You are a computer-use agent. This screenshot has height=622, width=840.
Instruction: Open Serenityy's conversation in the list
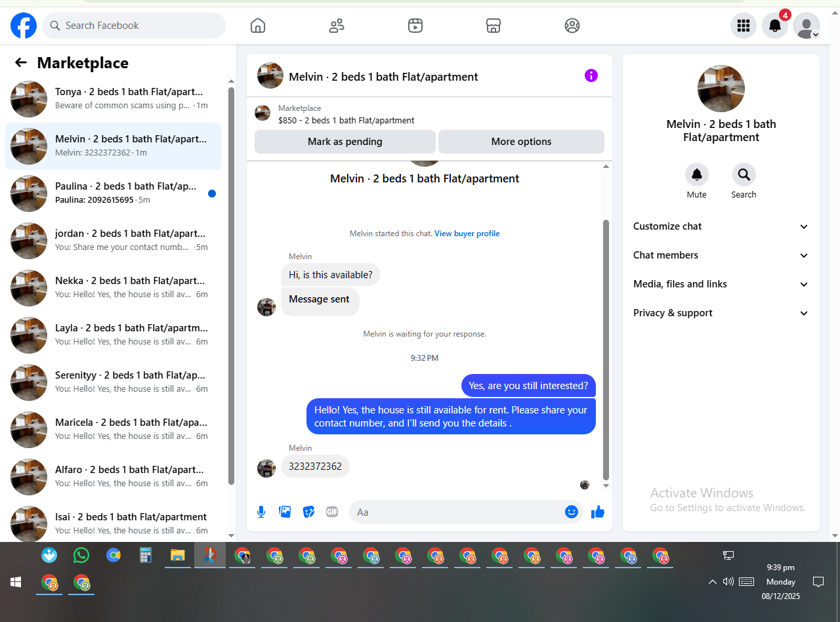click(x=114, y=383)
